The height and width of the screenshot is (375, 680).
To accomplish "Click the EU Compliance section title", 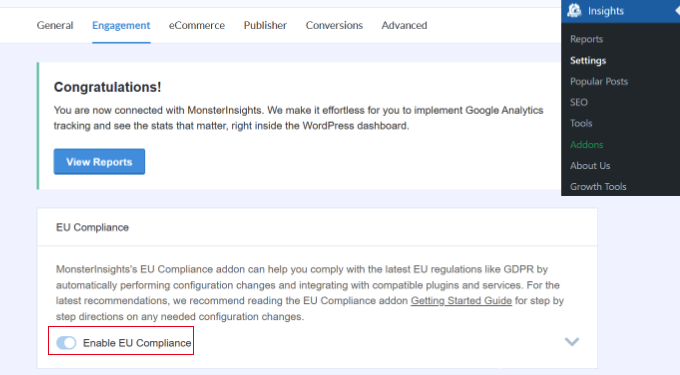I will tap(92, 227).
